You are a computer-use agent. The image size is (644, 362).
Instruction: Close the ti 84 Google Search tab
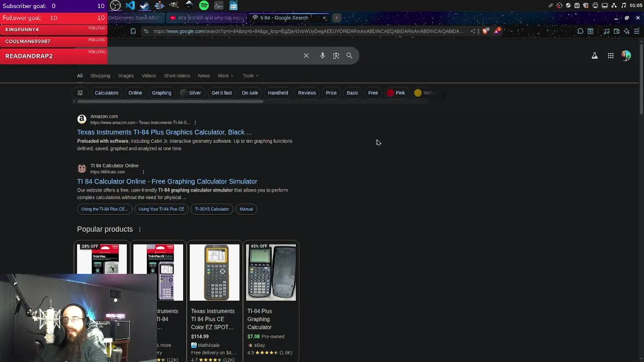[324, 18]
